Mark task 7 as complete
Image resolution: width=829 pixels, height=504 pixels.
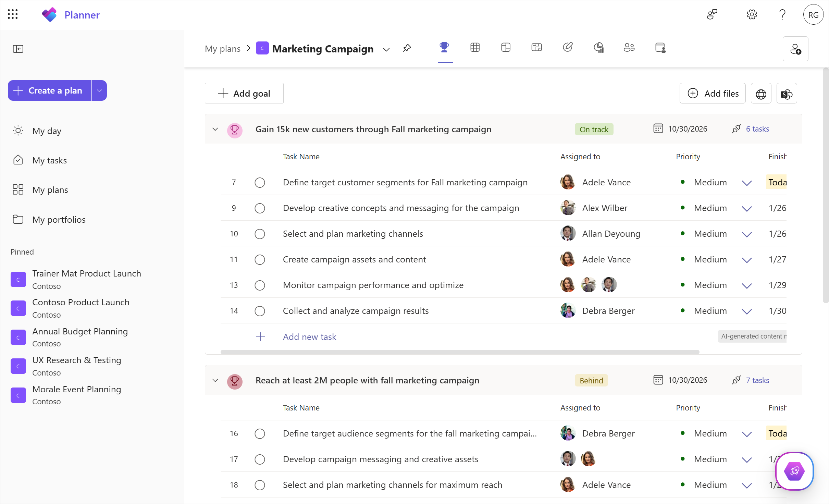point(260,183)
